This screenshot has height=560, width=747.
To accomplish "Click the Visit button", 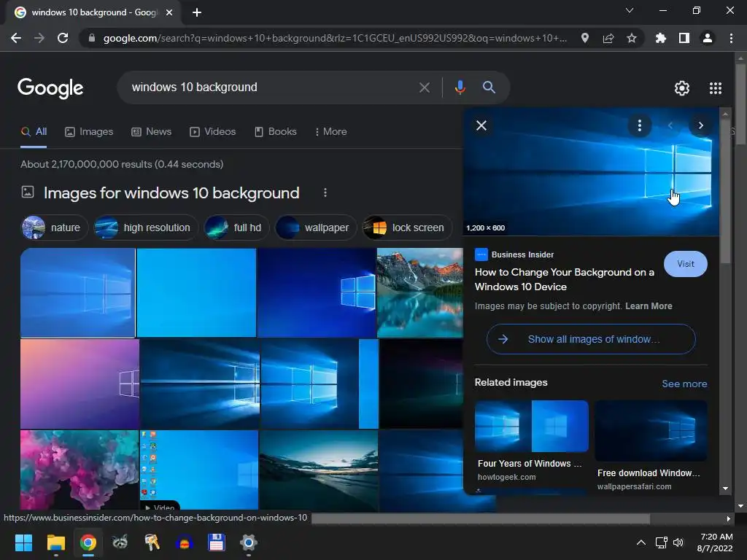I will (686, 264).
